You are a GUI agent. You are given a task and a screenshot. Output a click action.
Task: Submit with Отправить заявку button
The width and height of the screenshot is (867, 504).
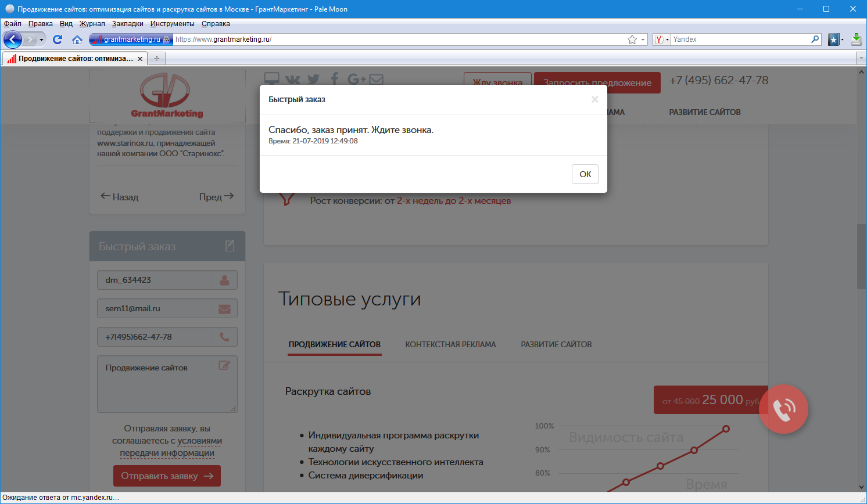(x=167, y=476)
